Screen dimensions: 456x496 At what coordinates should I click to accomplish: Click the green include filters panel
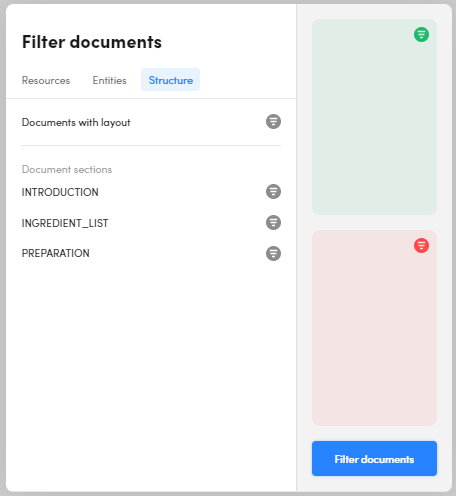374,117
